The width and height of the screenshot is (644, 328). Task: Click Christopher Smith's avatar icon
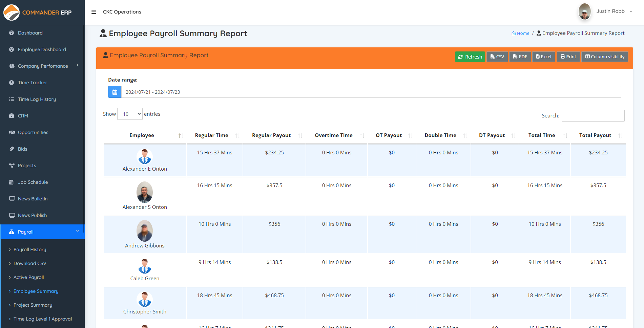[145, 299]
